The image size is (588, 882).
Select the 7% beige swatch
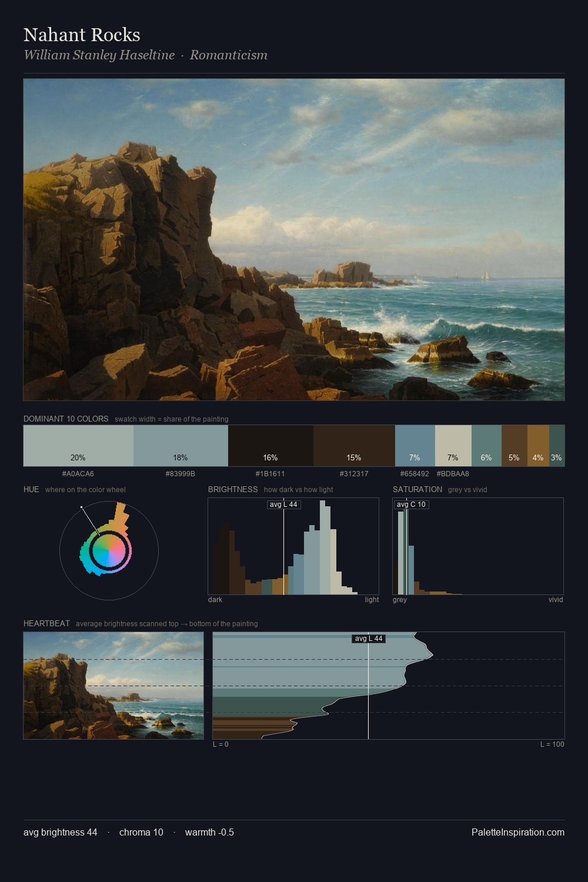coord(453,446)
